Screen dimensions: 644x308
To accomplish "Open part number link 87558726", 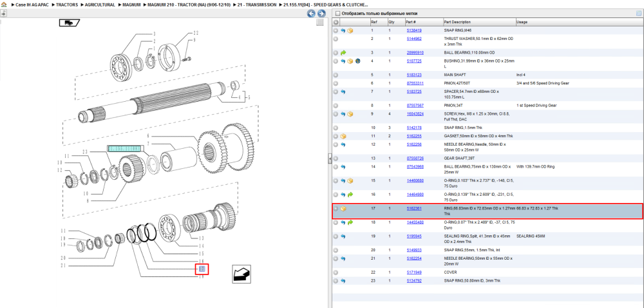I will click(415, 158).
